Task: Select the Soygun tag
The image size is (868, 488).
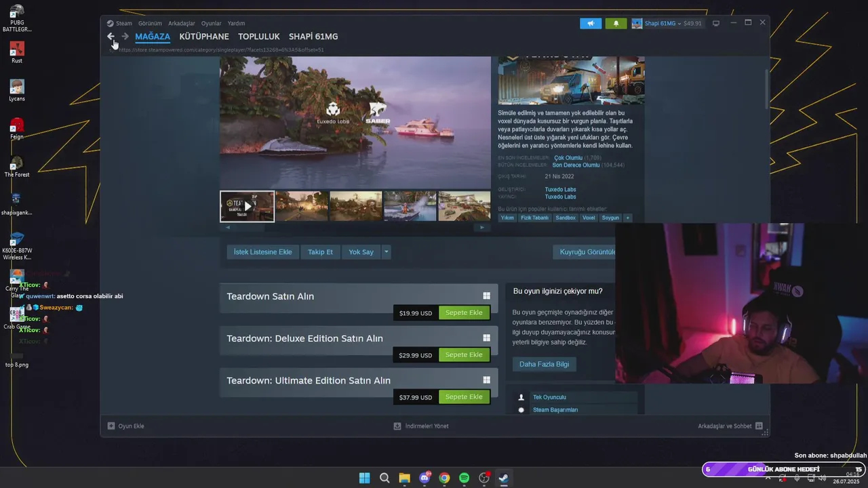Action: click(x=610, y=218)
